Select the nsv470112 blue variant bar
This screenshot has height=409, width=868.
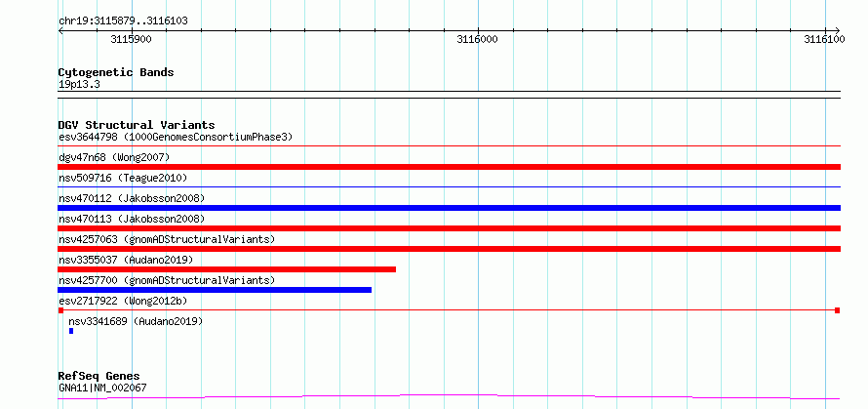pyautogui.click(x=449, y=208)
